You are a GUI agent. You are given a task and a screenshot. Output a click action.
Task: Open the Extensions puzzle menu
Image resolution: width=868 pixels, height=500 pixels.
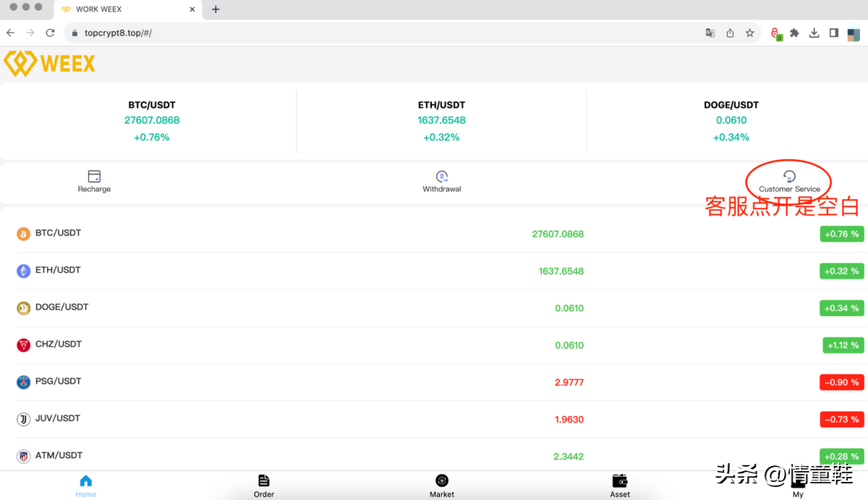click(794, 33)
